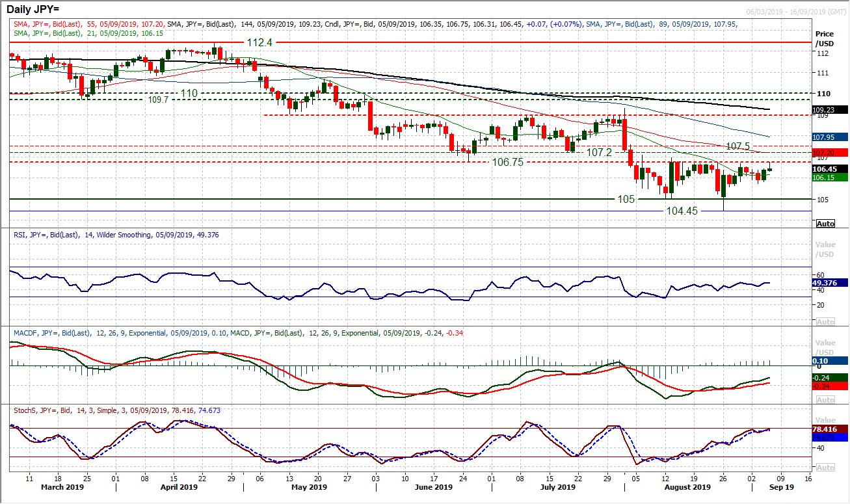Click the Auto scale button in price pane

[825, 224]
